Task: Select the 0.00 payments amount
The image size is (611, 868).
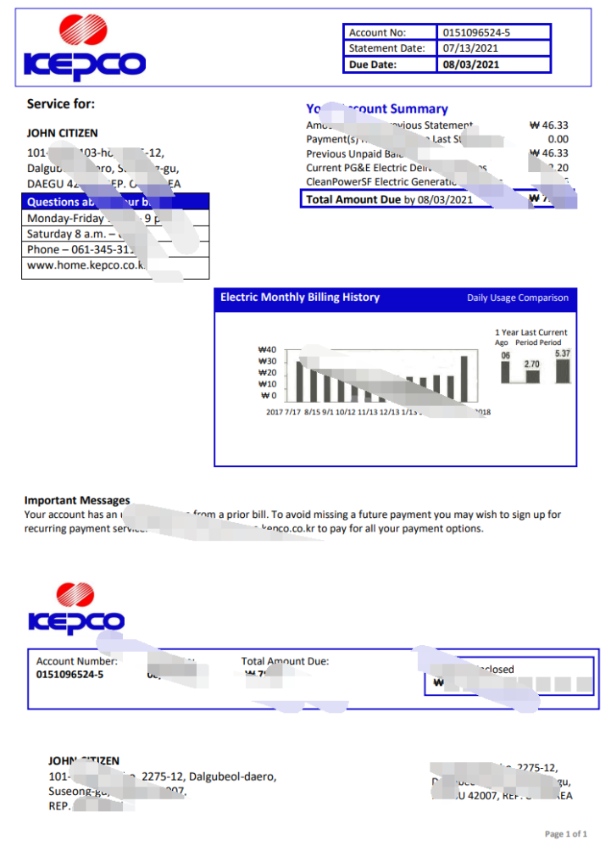Action: (558, 139)
